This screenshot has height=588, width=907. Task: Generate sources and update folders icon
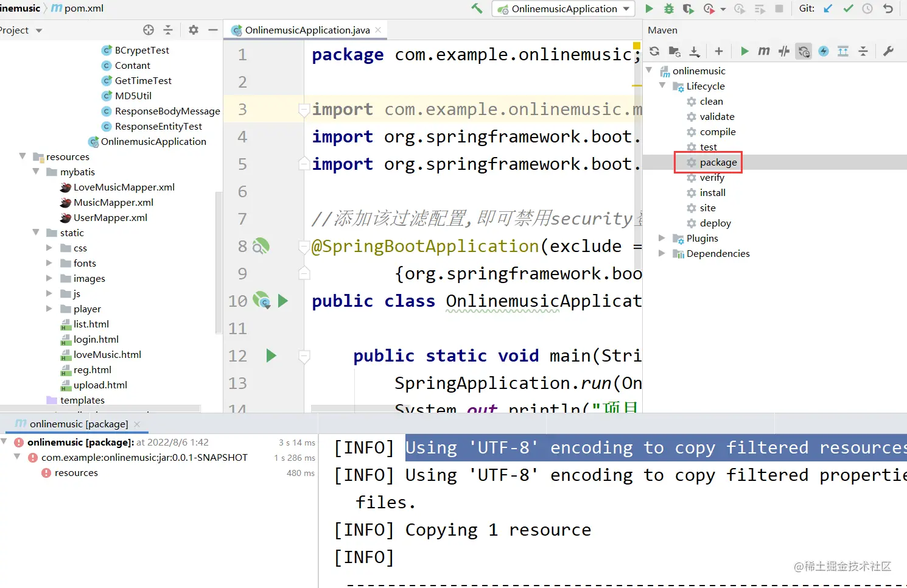[674, 51]
